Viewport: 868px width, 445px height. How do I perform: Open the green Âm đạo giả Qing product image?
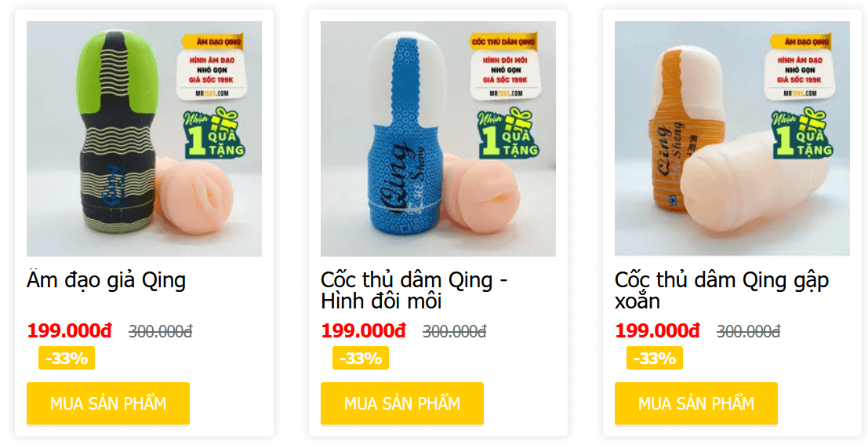pos(144,139)
